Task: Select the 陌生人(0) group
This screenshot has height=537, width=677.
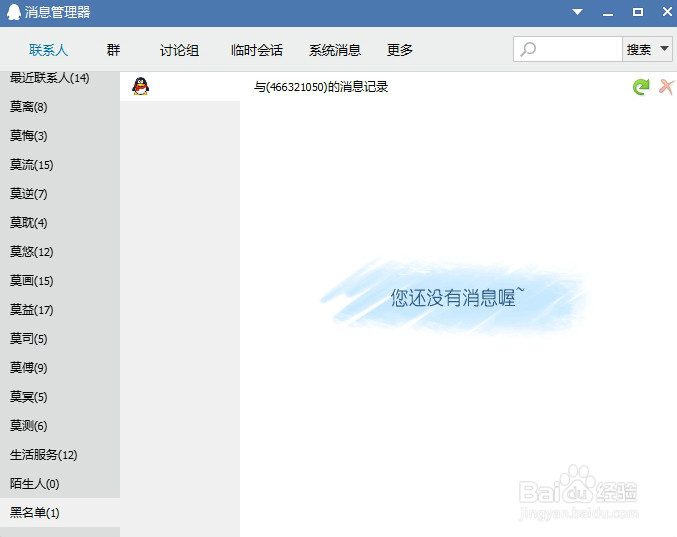Action: pos(60,483)
